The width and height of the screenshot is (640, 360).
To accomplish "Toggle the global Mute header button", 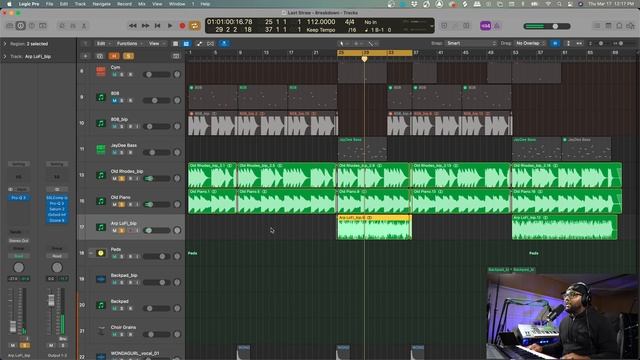I will click(x=114, y=56).
